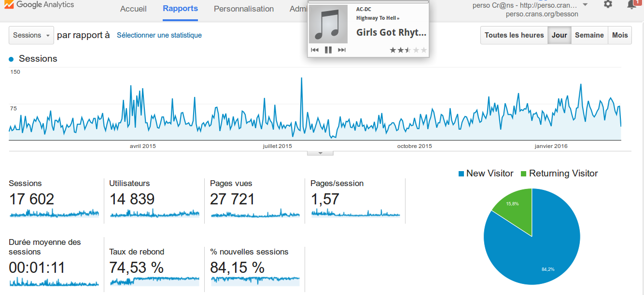The image size is (644, 295).
Task: Show data for Toutes les heures
Action: [514, 35]
